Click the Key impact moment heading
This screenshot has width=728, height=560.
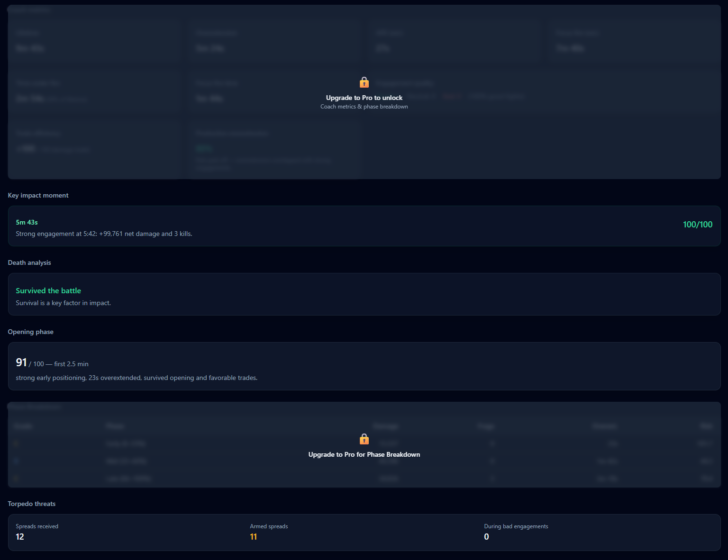tap(38, 195)
